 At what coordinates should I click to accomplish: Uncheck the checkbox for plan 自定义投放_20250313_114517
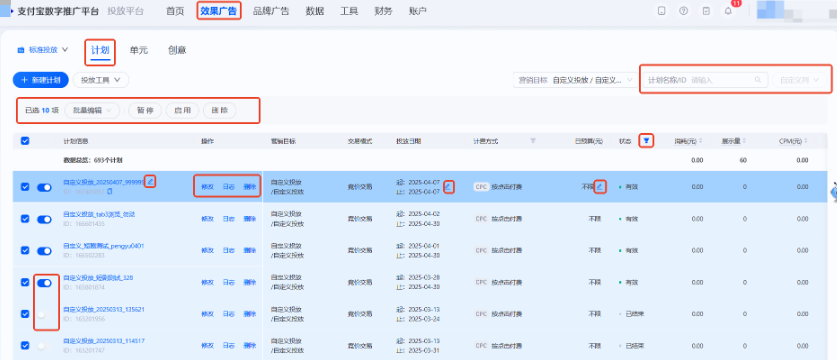tap(25, 345)
